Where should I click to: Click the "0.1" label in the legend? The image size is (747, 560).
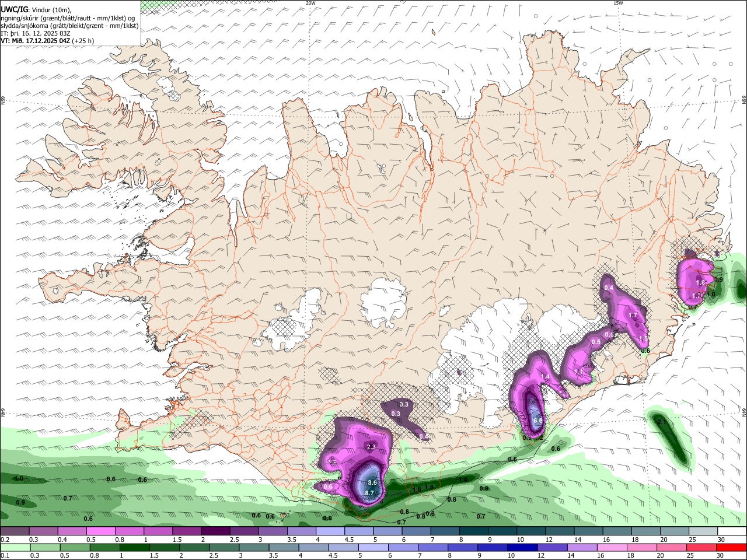point(4,555)
